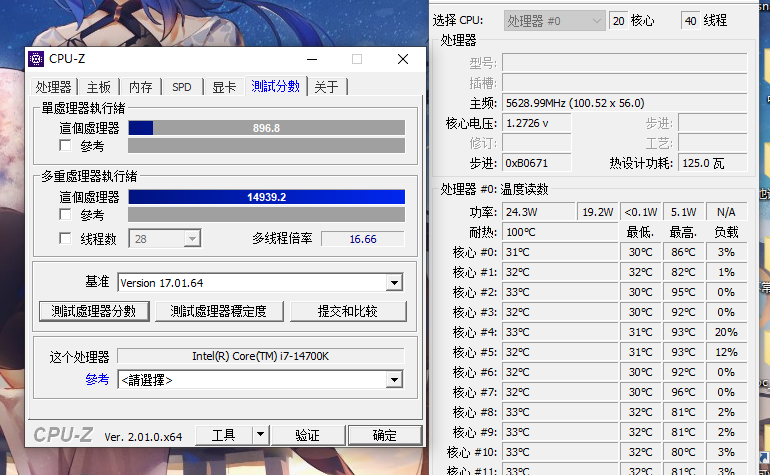Expand the 基准 version dropdown
The image size is (770, 475).
[x=394, y=283]
